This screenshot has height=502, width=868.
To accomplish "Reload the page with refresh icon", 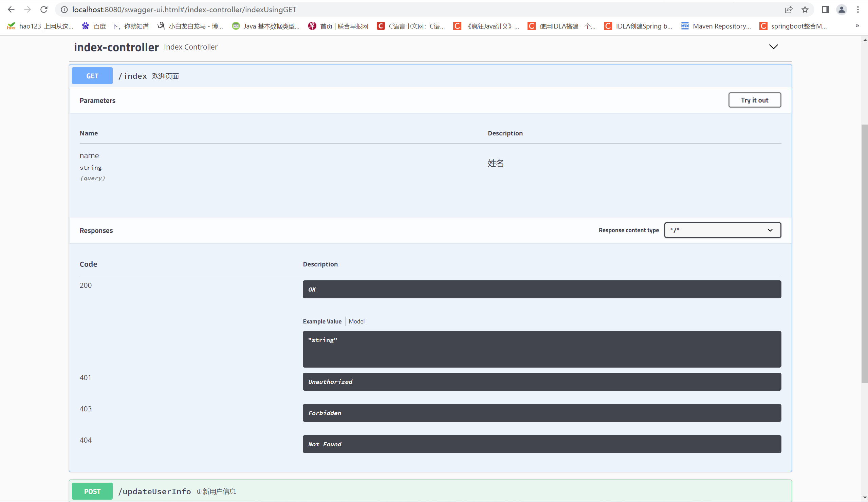I will 44,10.
